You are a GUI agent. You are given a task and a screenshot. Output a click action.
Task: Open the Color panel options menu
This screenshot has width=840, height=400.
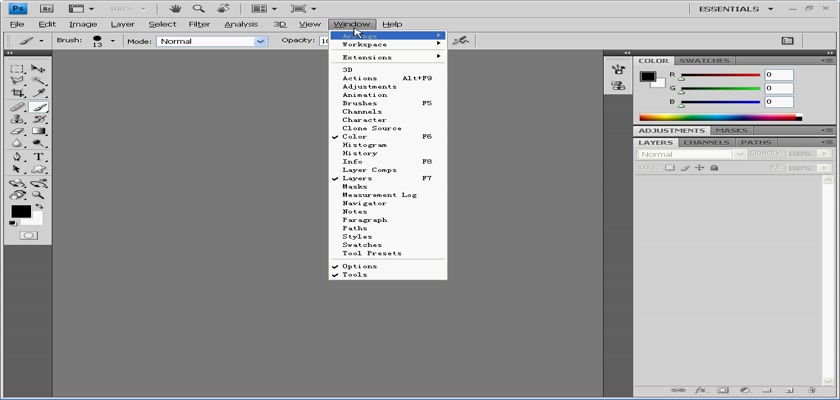(x=828, y=61)
